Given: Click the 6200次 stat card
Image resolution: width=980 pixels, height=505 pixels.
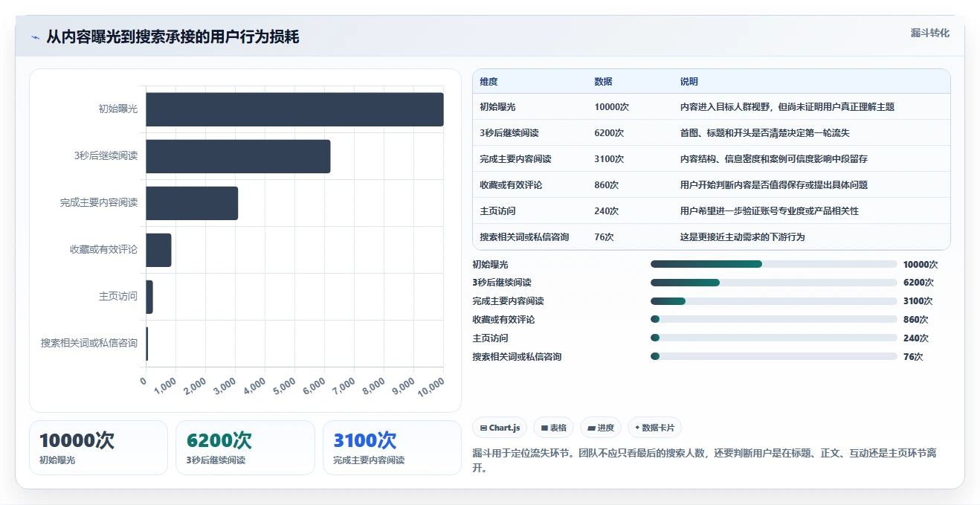Looking at the screenshot, I should pos(245,447).
